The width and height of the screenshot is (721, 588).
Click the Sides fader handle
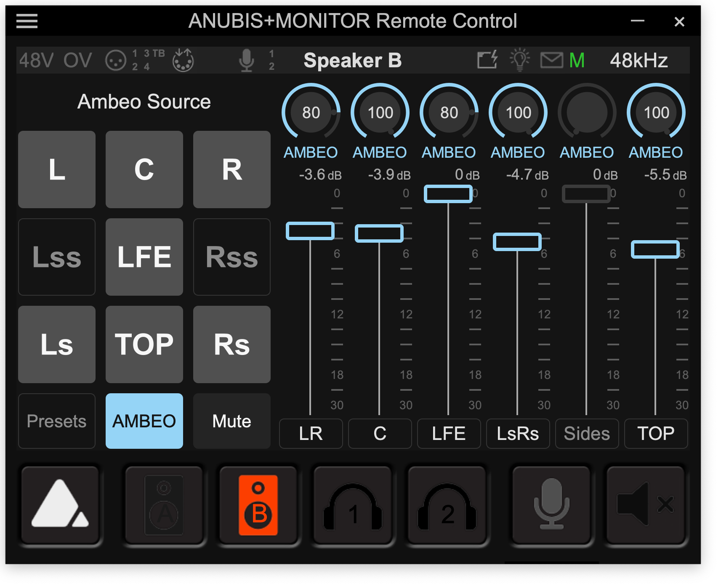pyautogui.click(x=586, y=194)
